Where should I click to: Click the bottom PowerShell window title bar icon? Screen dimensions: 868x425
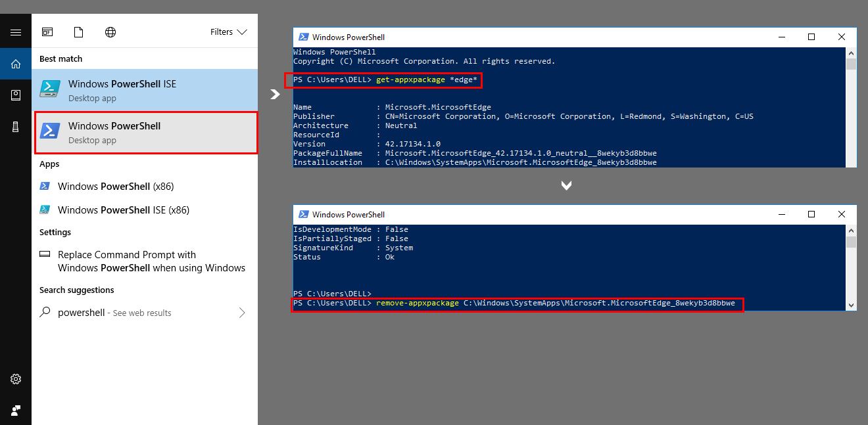click(x=304, y=214)
